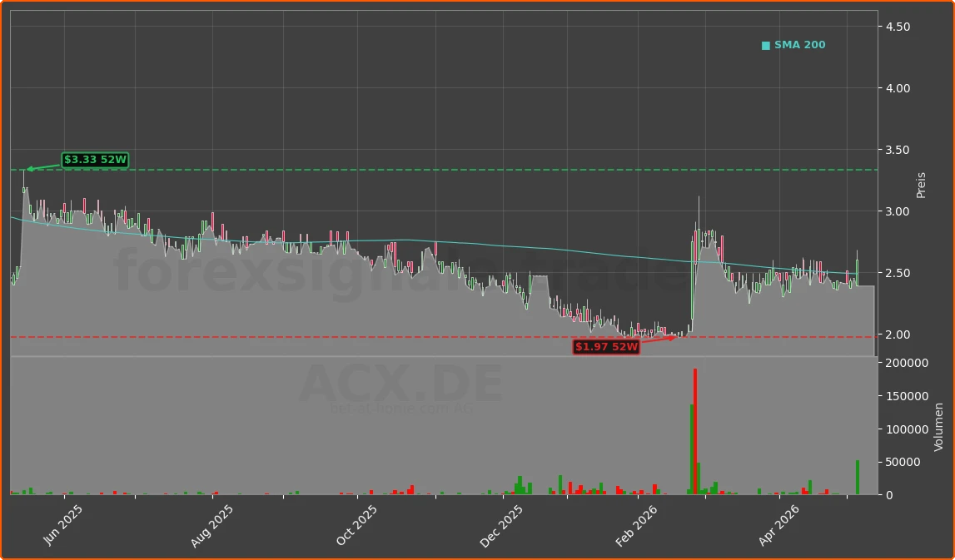Click the Volumen axis title
Viewport: 955px width, 560px height.
[938, 427]
